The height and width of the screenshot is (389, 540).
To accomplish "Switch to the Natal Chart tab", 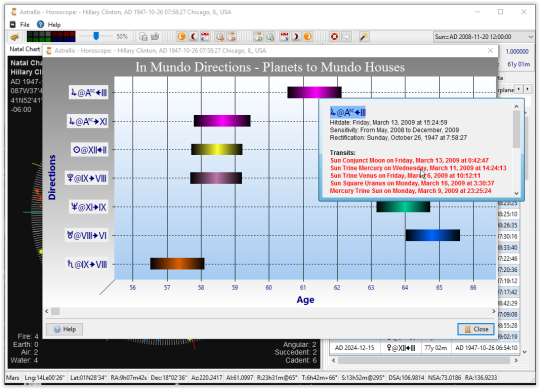I will click(24, 49).
